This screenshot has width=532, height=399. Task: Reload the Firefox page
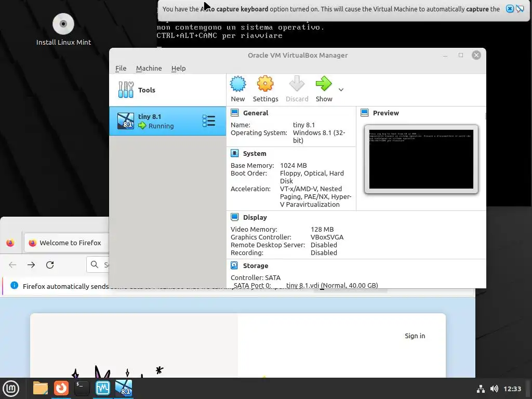[50, 264]
